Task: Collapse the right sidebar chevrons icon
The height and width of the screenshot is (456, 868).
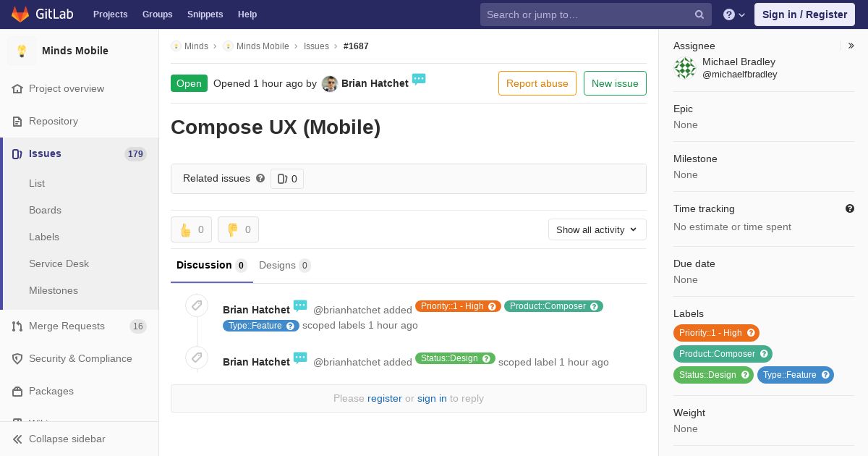Action: click(851, 46)
